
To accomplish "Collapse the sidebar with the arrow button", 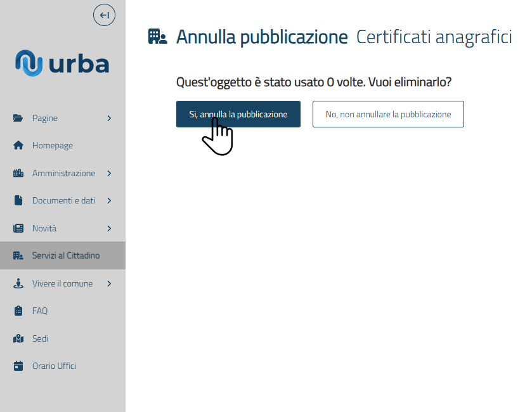I will 104,15.
